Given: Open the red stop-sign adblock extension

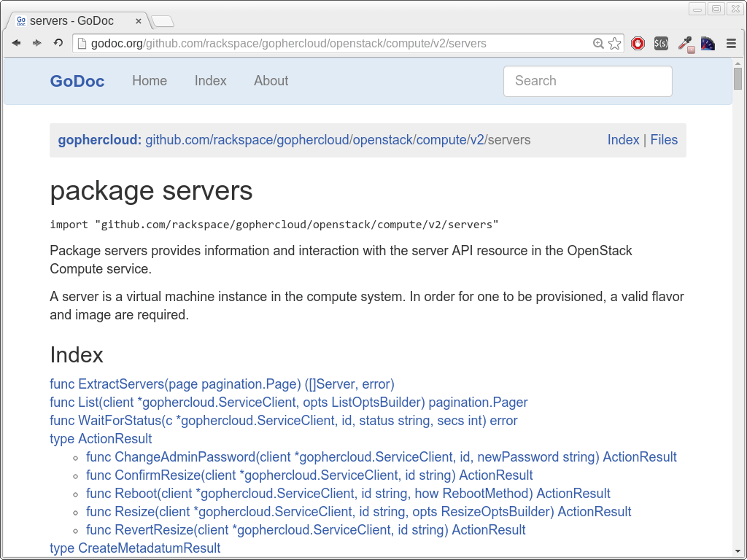Looking at the screenshot, I should point(638,43).
